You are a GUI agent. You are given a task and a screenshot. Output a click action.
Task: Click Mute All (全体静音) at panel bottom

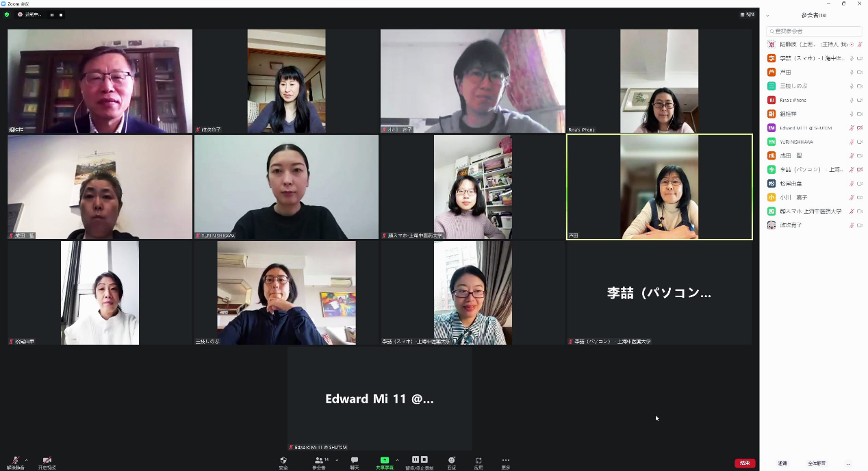point(817,463)
